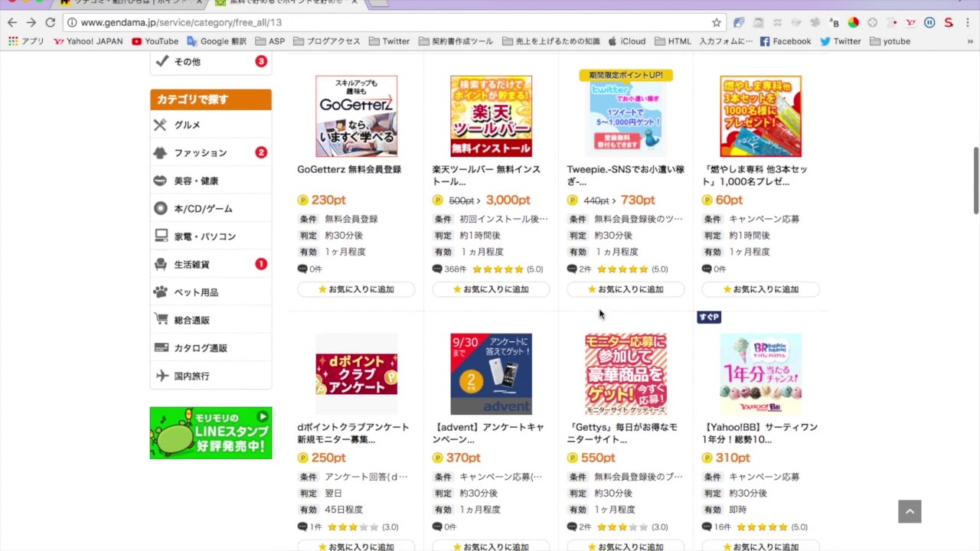
Task: Open the 家電・パソコン category
Action: (x=211, y=236)
